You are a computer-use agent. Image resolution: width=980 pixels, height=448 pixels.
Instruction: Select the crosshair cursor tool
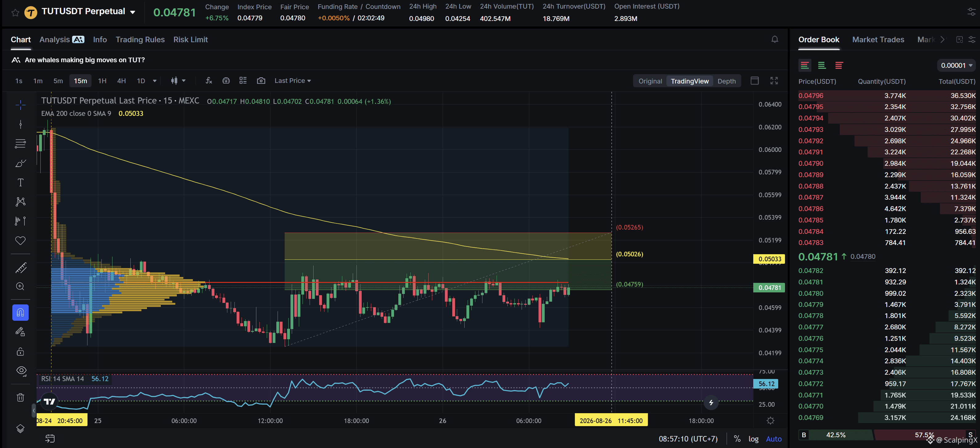click(x=21, y=105)
